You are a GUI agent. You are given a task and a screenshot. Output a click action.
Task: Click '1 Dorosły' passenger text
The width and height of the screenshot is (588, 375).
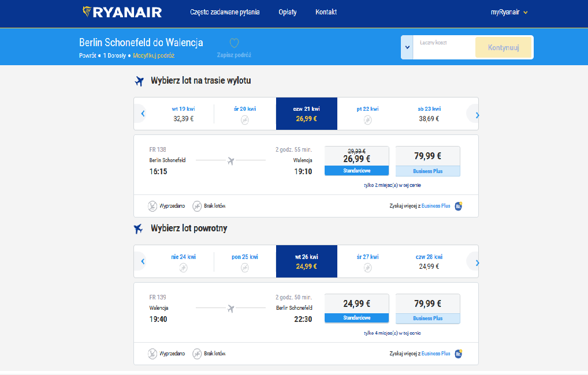[114, 55]
